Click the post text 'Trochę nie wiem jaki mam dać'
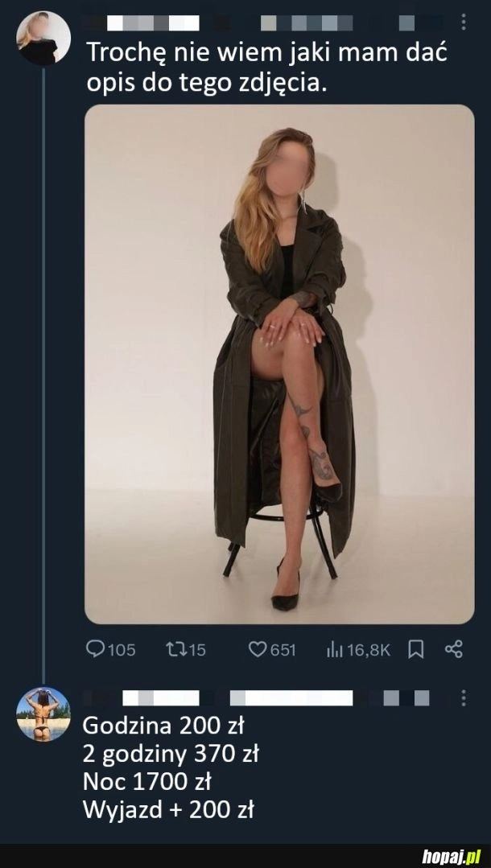The image size is (491, 868). 266,54
